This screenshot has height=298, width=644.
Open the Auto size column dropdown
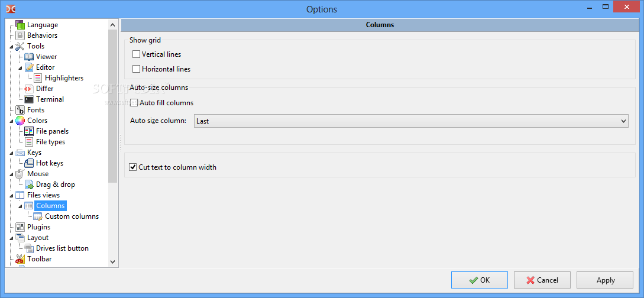coord(411,121)
